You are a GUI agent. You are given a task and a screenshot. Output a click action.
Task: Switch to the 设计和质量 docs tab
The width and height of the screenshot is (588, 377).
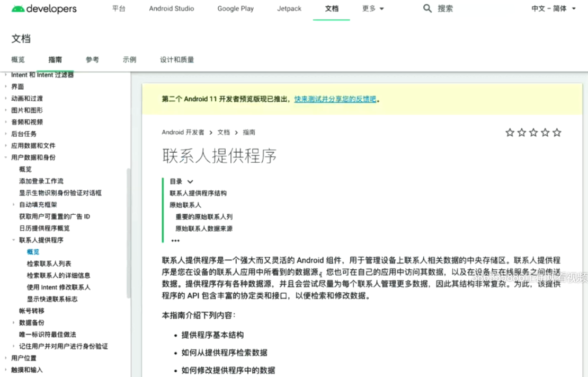pos(177,59)
